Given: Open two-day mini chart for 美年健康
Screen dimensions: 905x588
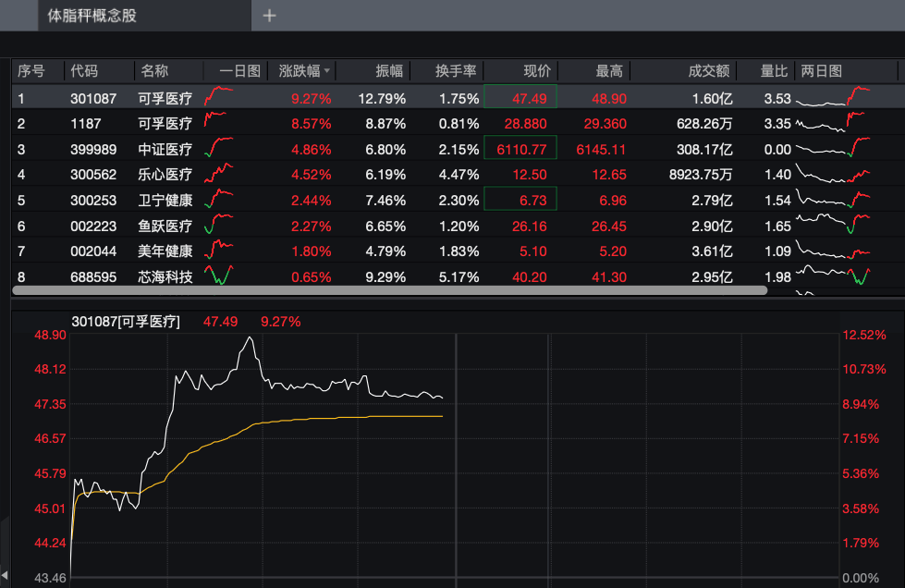Looking at the screenshot, I should [833, 250].
